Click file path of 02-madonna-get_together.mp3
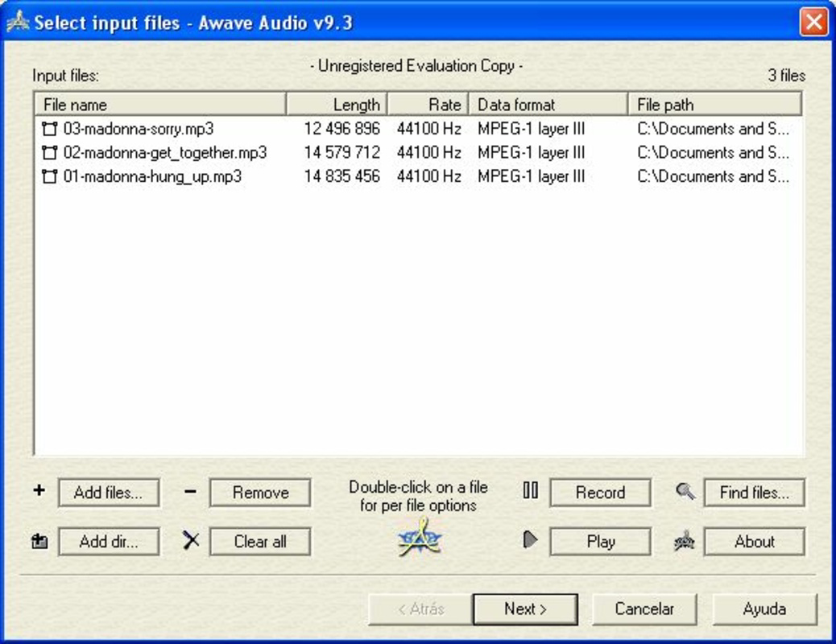The width and height of the screenshot is (836, 644). click(x=713, y=153)
